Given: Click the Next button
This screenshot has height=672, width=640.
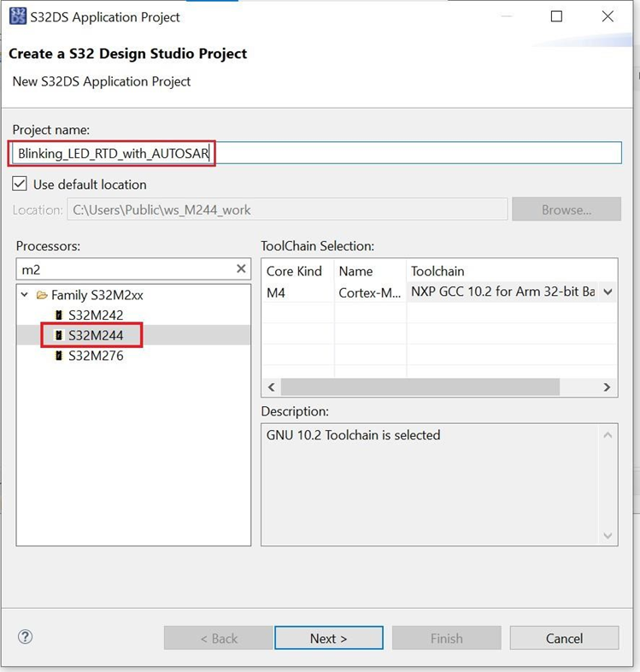Looking at the screenshot, I should pos(328,638).
